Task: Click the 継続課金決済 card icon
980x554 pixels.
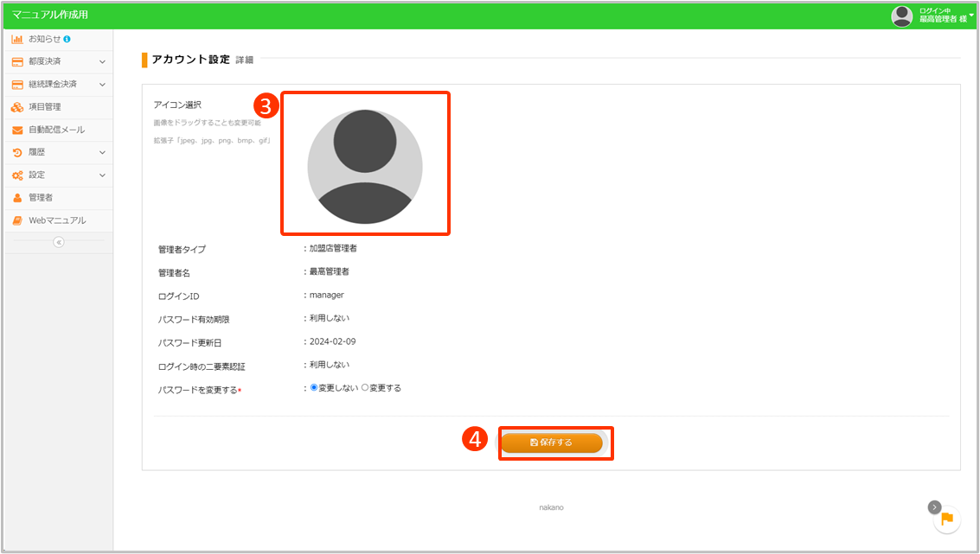Action: 17,85
